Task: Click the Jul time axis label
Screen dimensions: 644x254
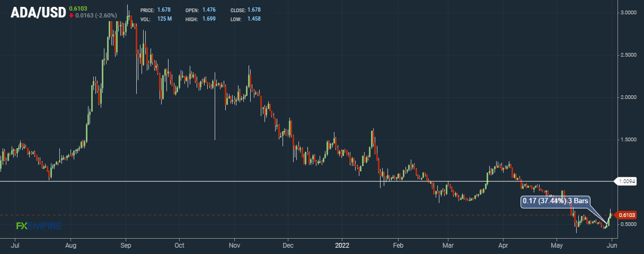Action: 15,246
